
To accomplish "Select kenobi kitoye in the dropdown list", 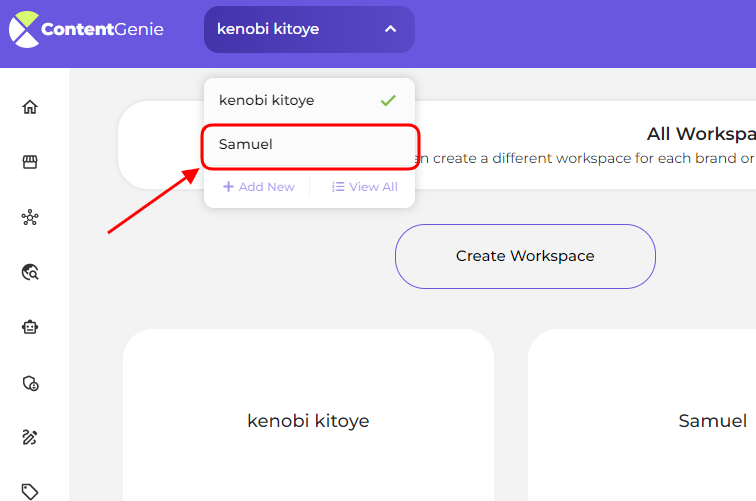I will 309,100.
